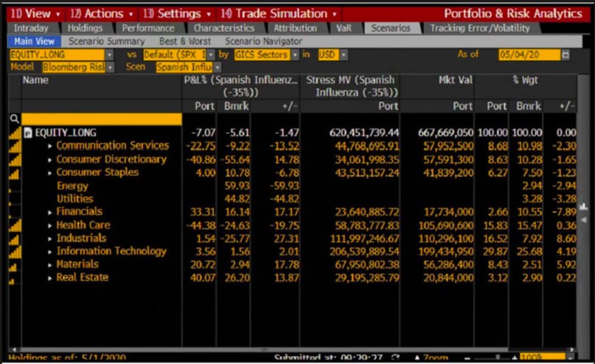Select the Scenarios tab
Screen dimensions: 595x364
391,28
